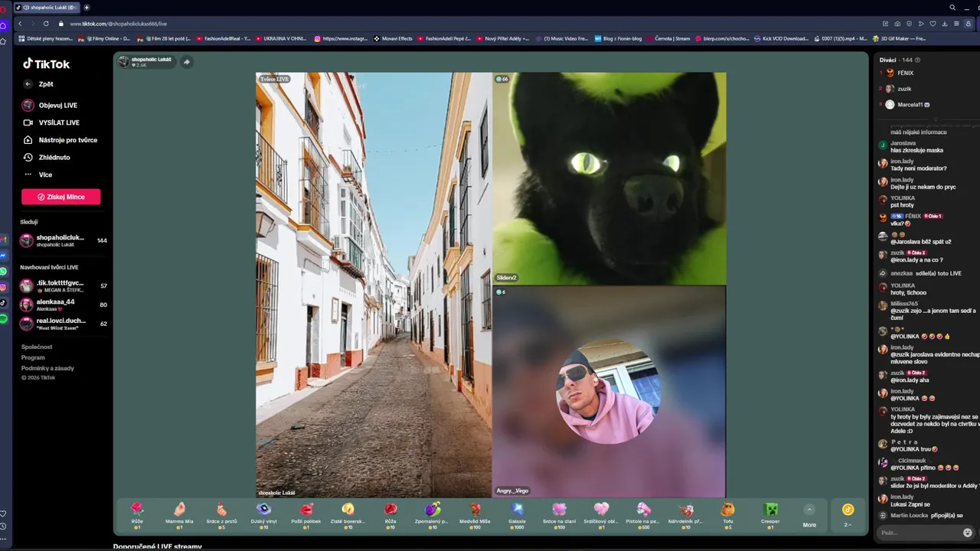This screenshot has height=551, width=980.
Task: Click the chat message input field
Action: pyautogui.click(x=919, y=533)
